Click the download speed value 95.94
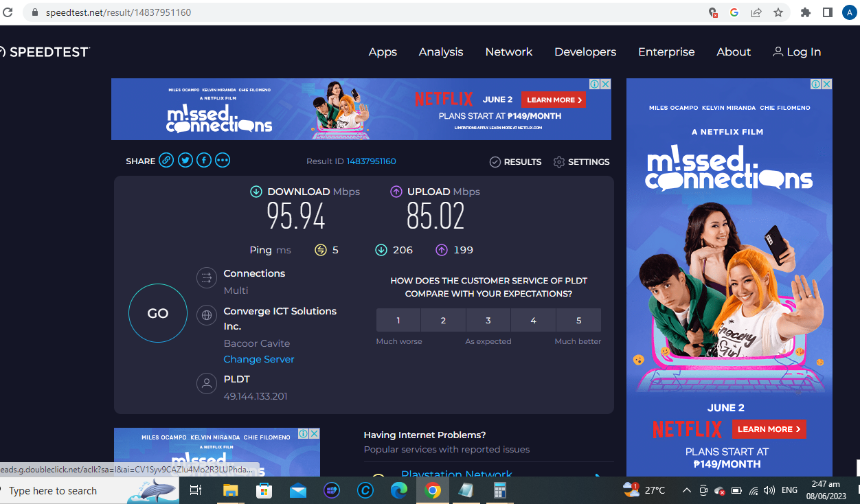The width and height of the screenshot is (860, 504). (x=296, y=217)
